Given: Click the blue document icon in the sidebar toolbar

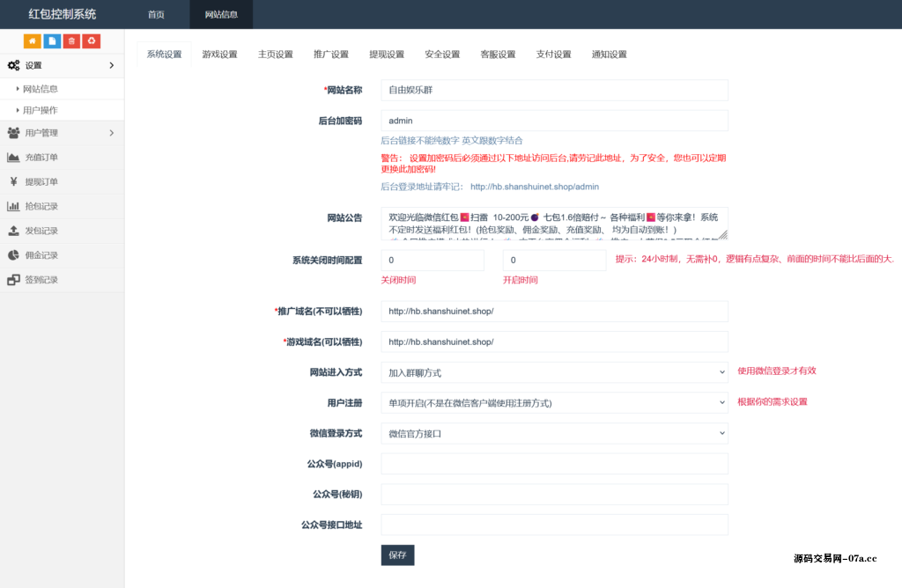Looking at the screenshot, I should tap(52, 40).
